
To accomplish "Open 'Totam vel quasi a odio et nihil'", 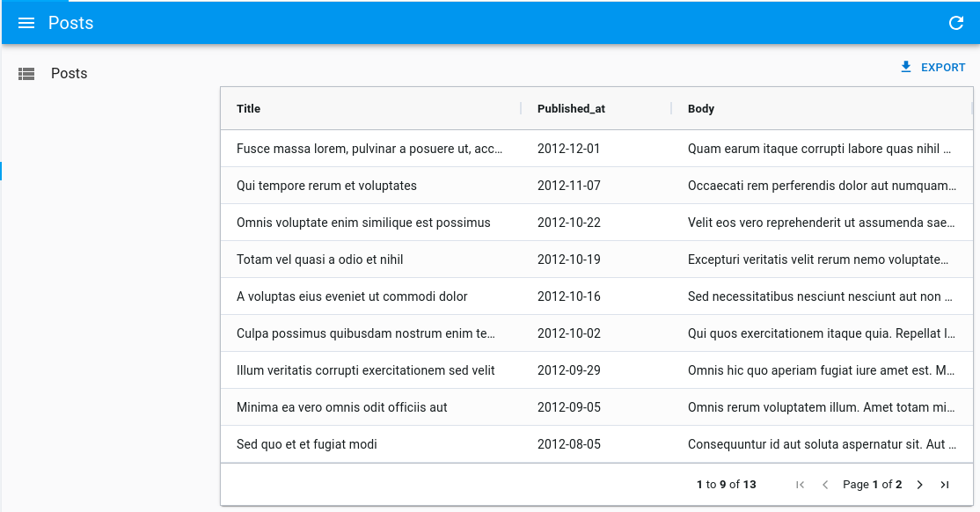I will [320, 260].
